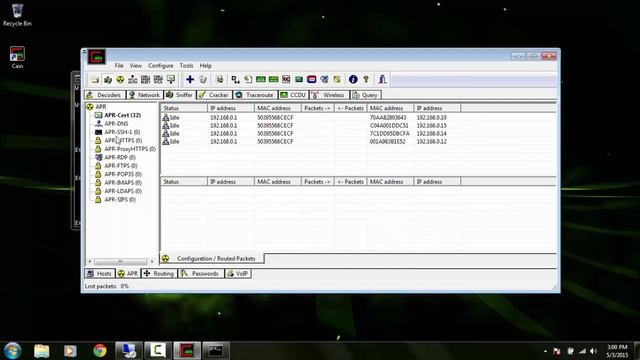Switch to the Wireless tab
The width and height of the screenshot is (640, 360).
pos(329,95)
